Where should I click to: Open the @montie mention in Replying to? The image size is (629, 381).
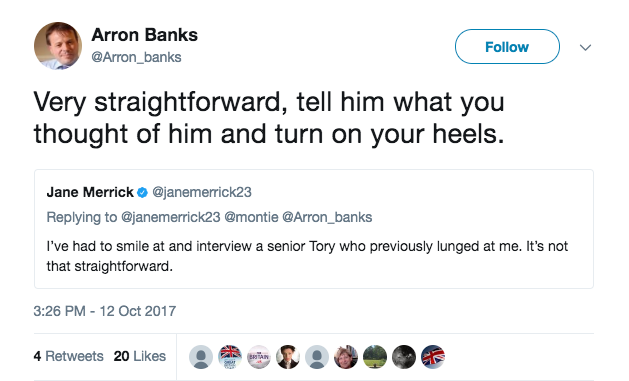coord(251,217)
